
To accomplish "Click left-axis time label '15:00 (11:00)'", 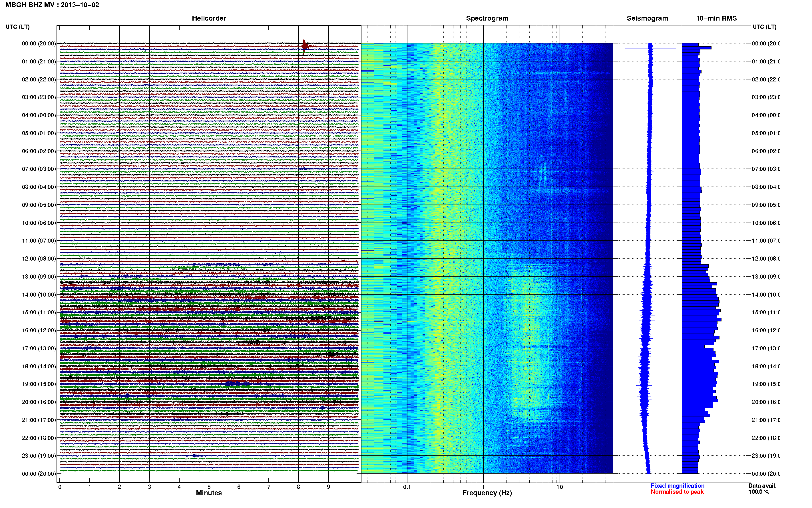I will click(x=39, y=313).
